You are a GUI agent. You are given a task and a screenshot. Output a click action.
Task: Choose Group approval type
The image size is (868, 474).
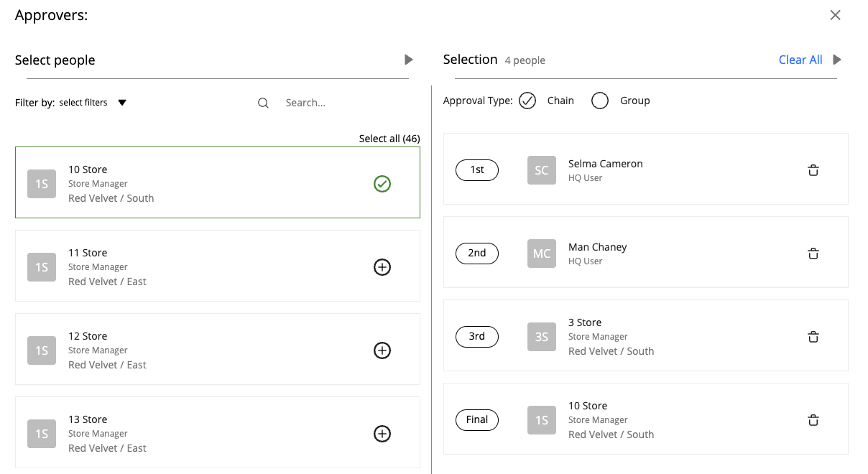tap(600, 101)
